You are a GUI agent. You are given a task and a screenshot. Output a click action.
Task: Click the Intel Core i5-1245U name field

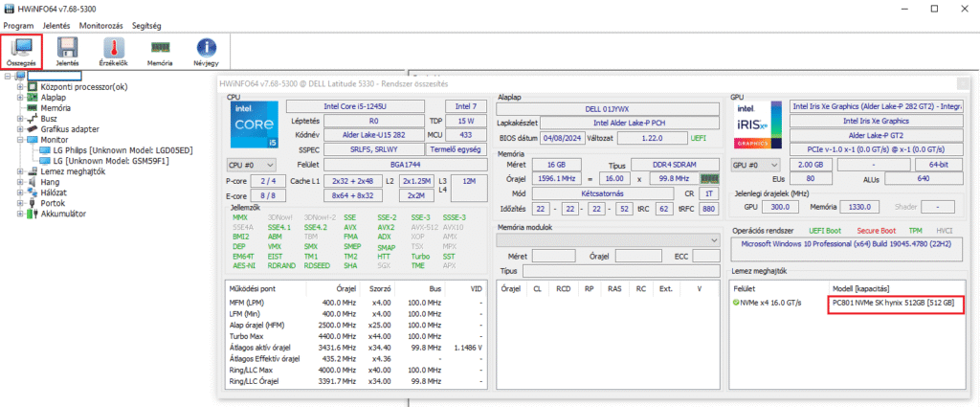pos(354,106)
